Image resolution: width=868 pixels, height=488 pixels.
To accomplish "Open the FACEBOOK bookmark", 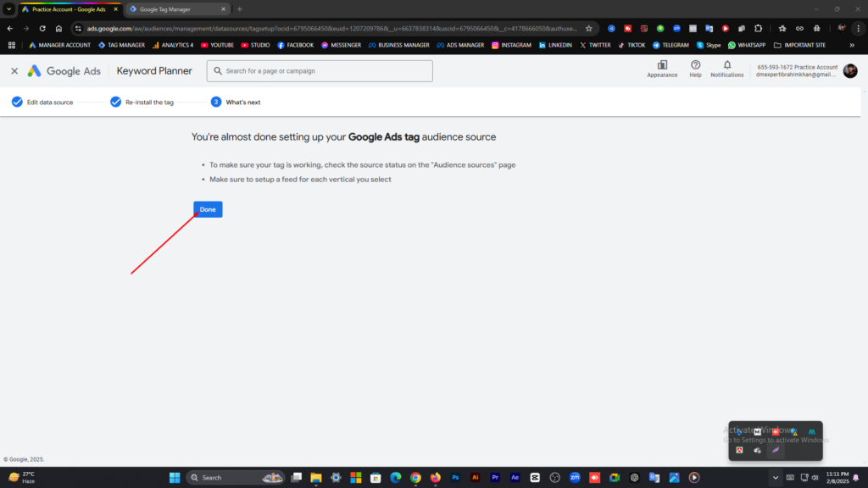I will pyautogui.click(x=295, y=46).
